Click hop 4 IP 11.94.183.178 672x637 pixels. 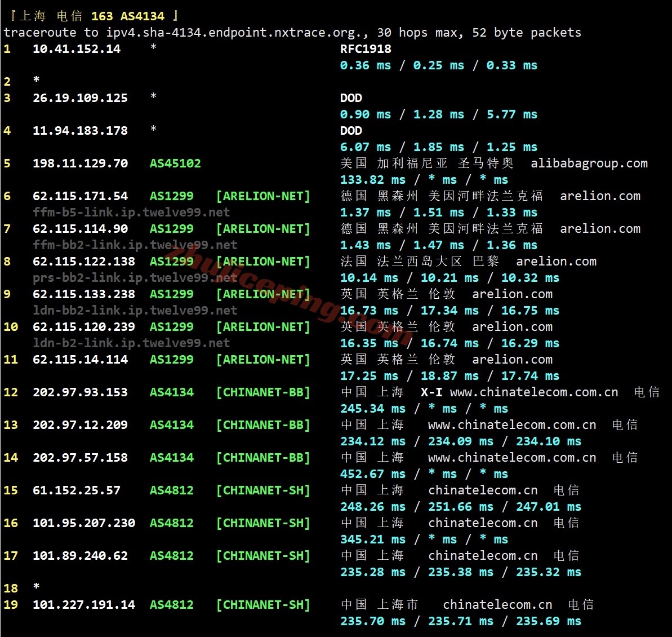(80, 130)
